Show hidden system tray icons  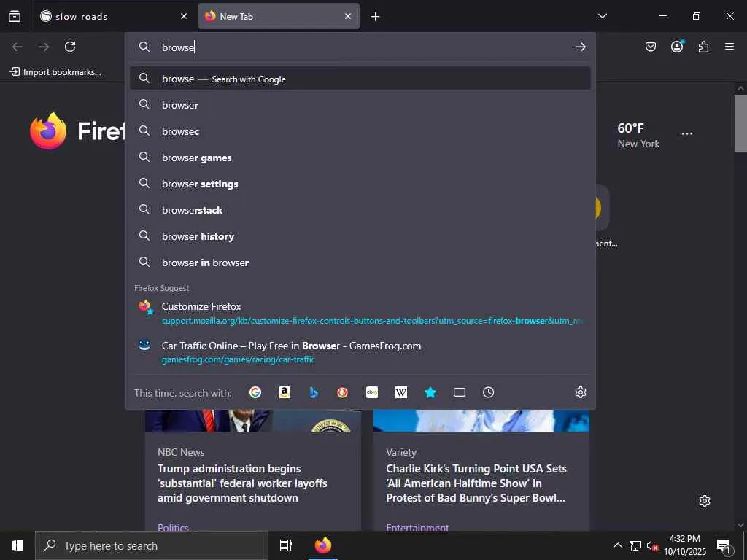point(617,545)
